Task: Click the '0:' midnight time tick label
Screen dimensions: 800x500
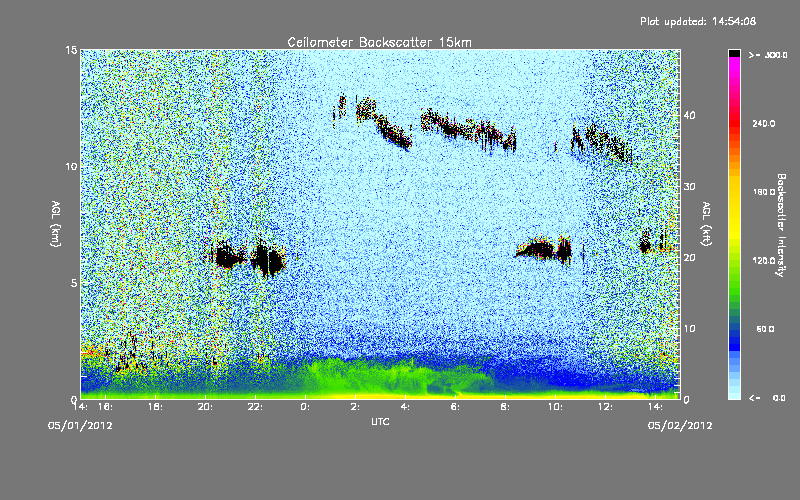Action: tap(305, 407)
